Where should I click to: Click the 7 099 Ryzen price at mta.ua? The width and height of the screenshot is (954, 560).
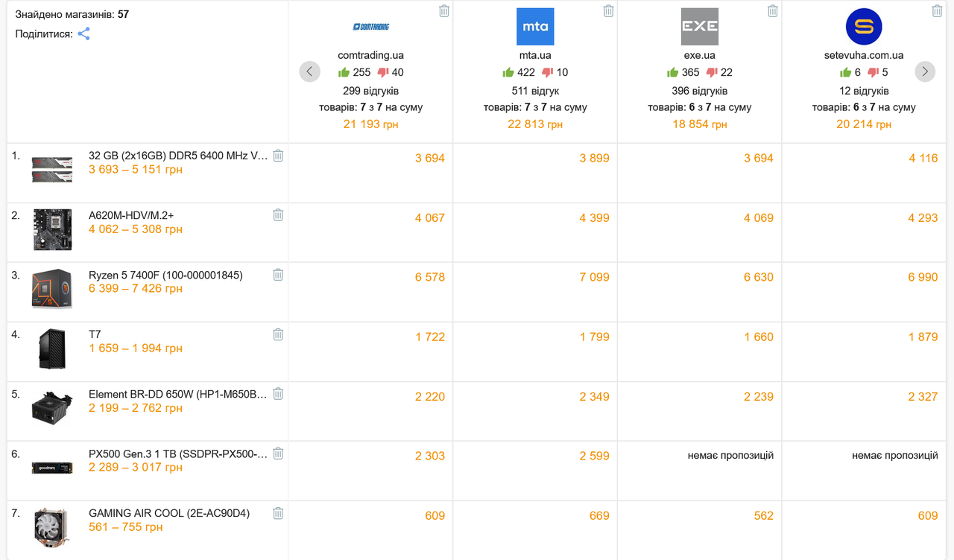[x=595, y=277]
